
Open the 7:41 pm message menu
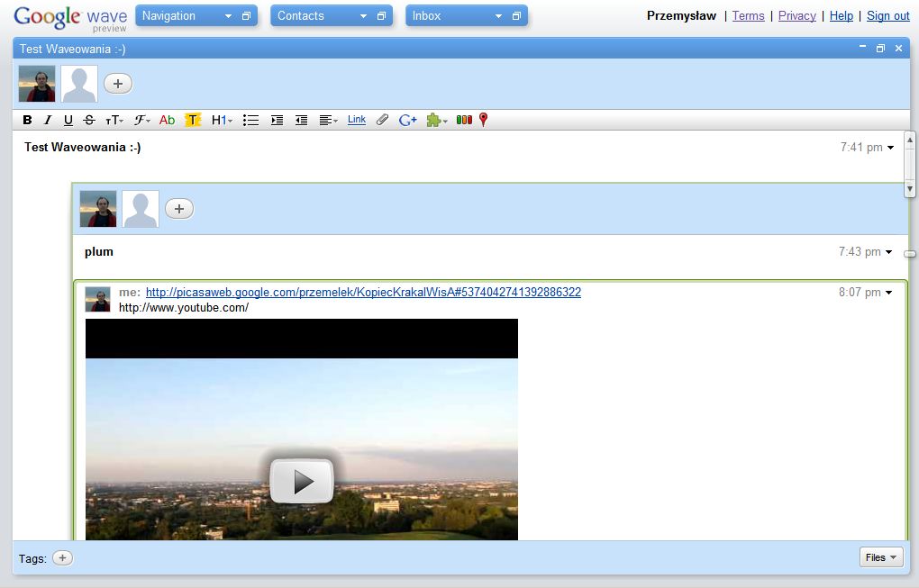tap(890, 148)
